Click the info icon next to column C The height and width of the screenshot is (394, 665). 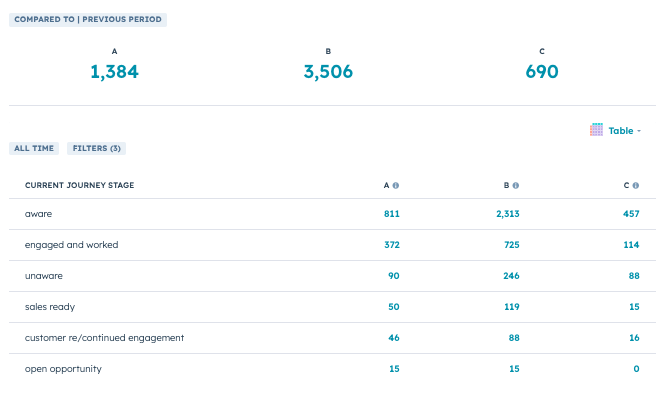point(636,185)
